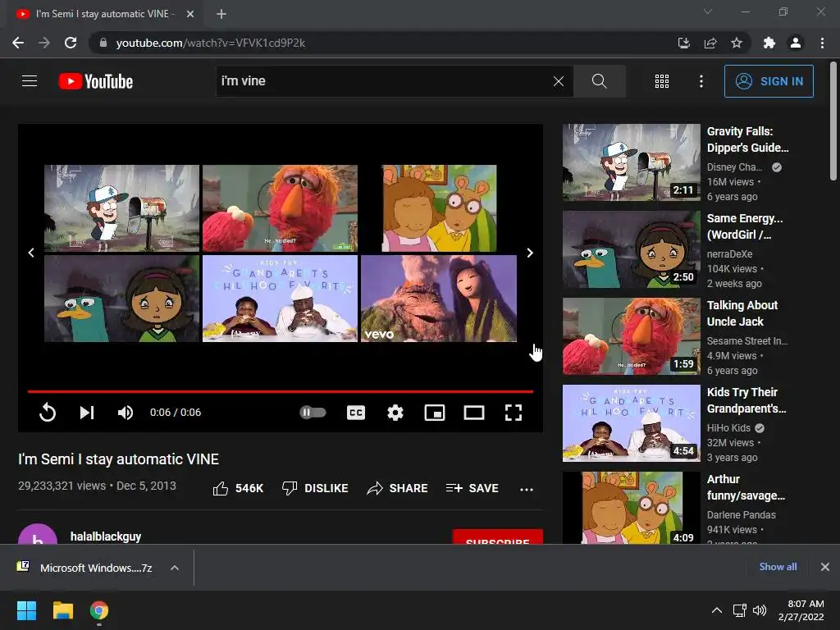The height and width of the screenshot is (630, 840).
Task: Open HiHo Kids channel name
Action: click(x=728, y=428)
